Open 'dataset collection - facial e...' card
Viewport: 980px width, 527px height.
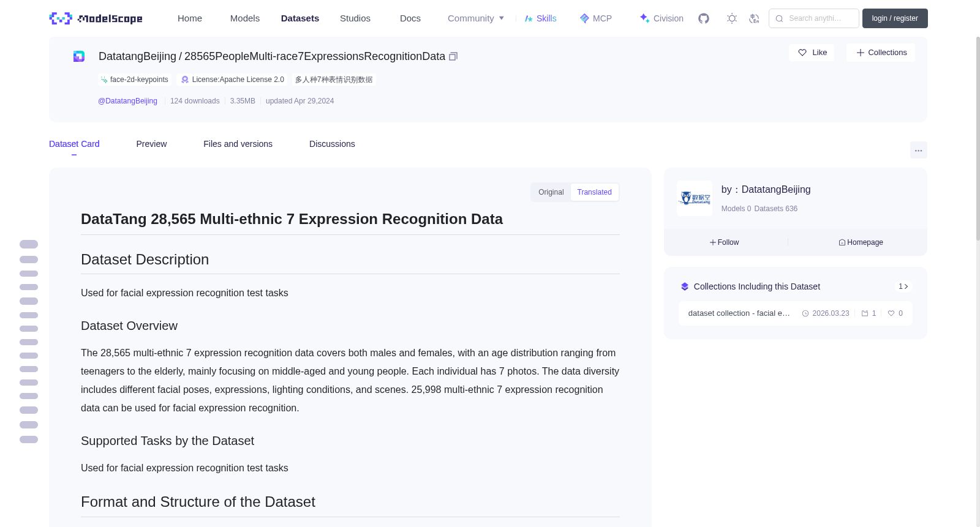click(795, 313)
